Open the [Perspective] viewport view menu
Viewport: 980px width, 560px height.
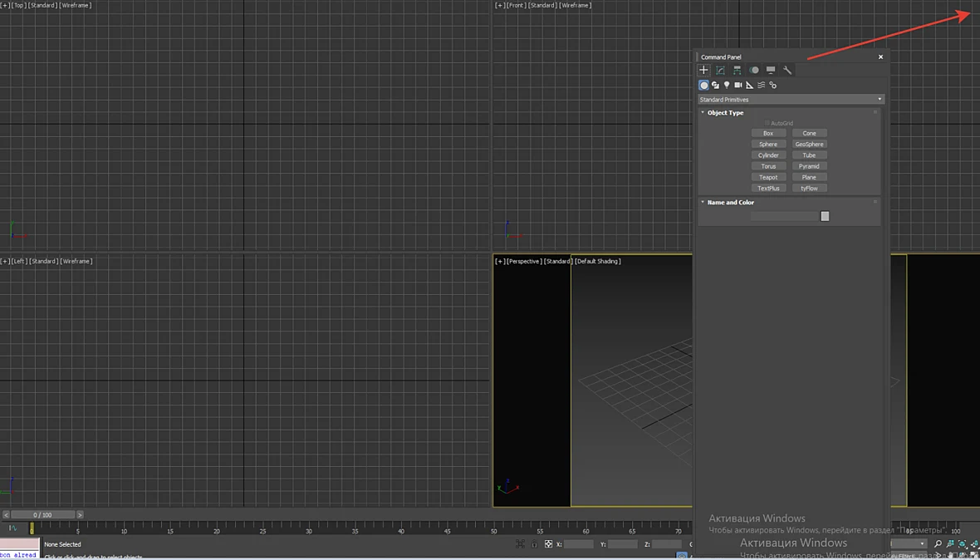point(524,261)
